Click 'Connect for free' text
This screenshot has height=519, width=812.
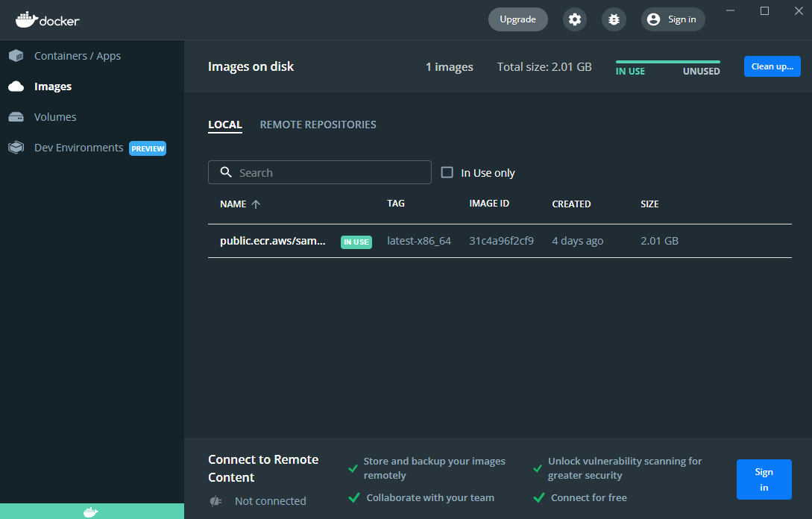589,498
